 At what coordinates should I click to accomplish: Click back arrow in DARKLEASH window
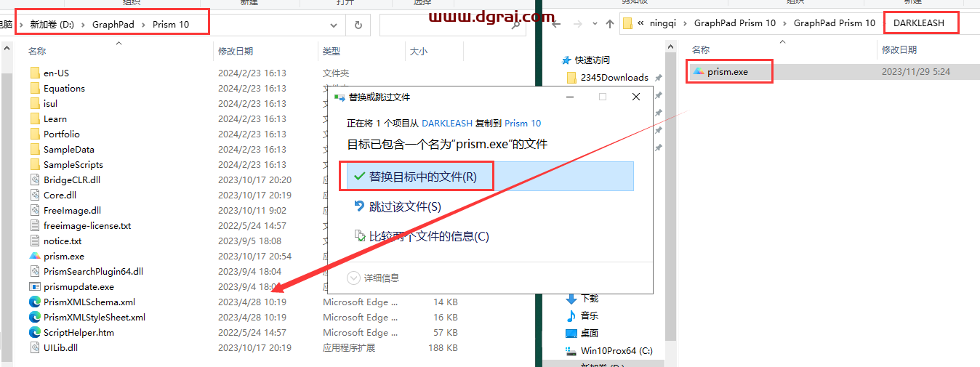(556, 24)
